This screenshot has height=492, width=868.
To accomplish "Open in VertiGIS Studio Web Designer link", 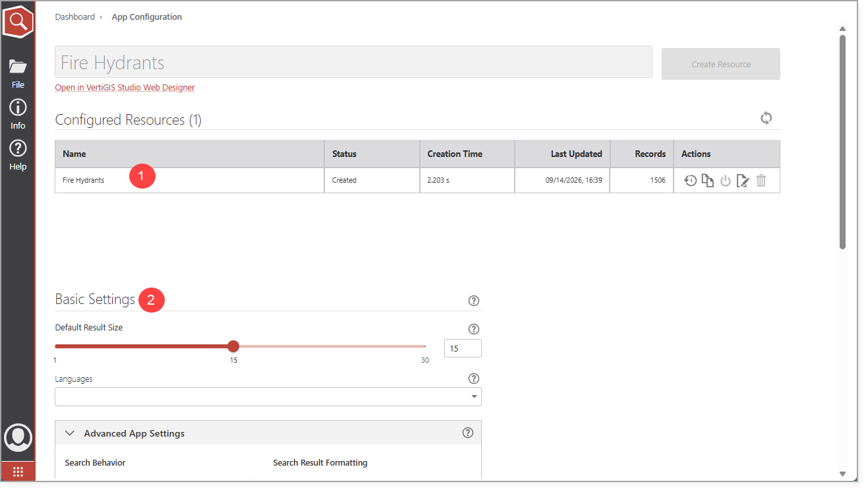I will pos(125,88).
